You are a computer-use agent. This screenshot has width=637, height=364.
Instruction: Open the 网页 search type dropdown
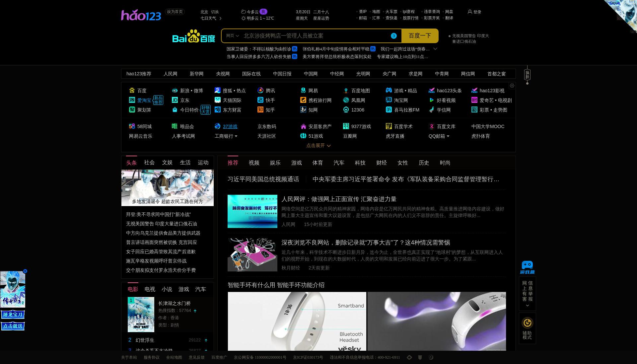point(233,36)
